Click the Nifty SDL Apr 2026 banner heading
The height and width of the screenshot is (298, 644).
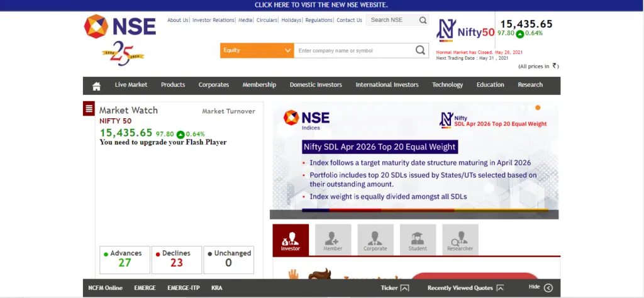[x=379, y=146]
